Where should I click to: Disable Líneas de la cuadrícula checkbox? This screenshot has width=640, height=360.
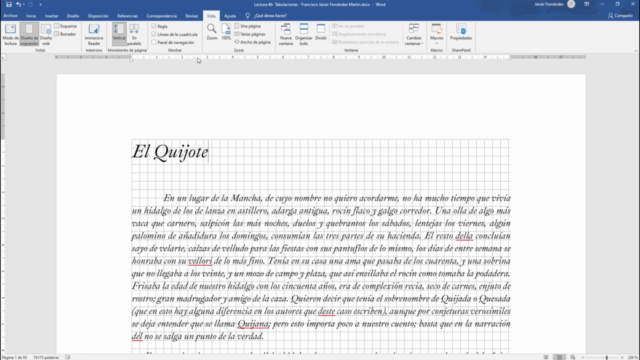click(x=154, y=34)
